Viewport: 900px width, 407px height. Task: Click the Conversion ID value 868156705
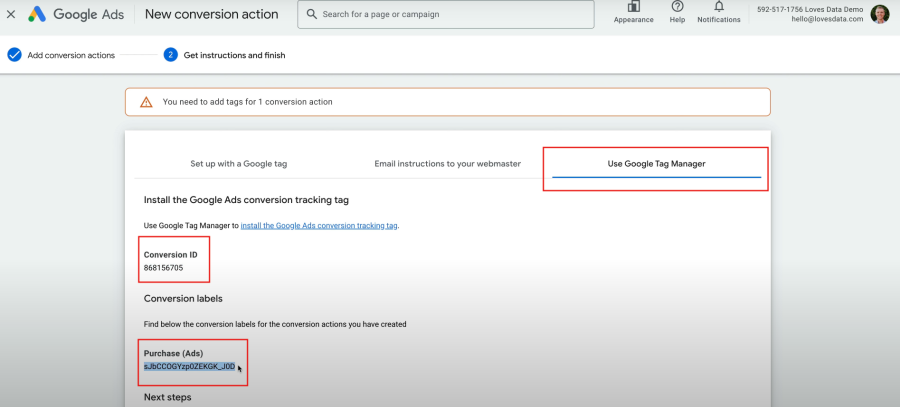164,268
